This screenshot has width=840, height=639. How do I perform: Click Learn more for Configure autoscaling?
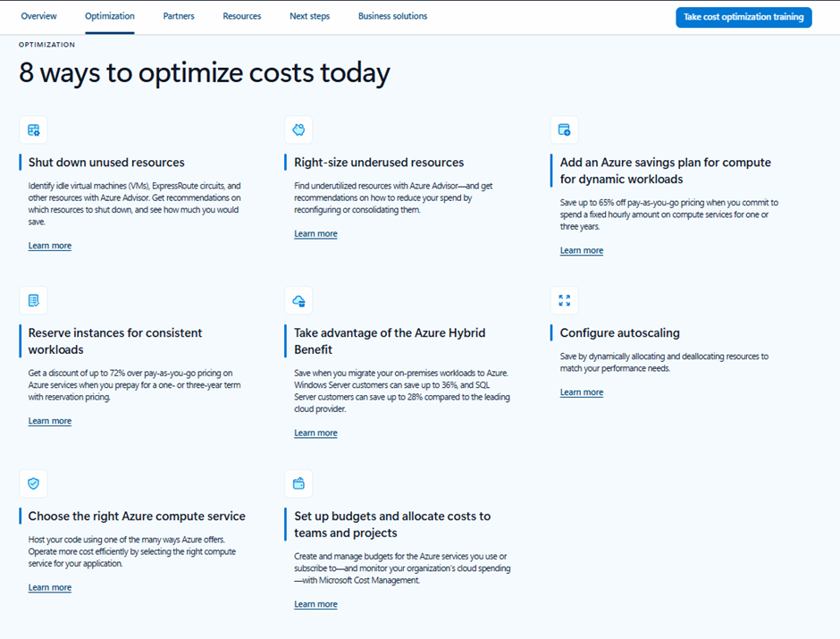point(581,391)
